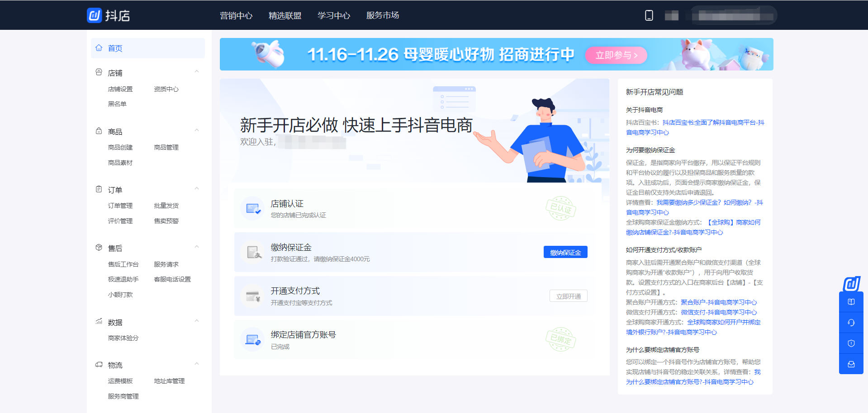Click the 绑定店铺官方账号 step icon
This screenshot has width=868, height=413.
252,339
